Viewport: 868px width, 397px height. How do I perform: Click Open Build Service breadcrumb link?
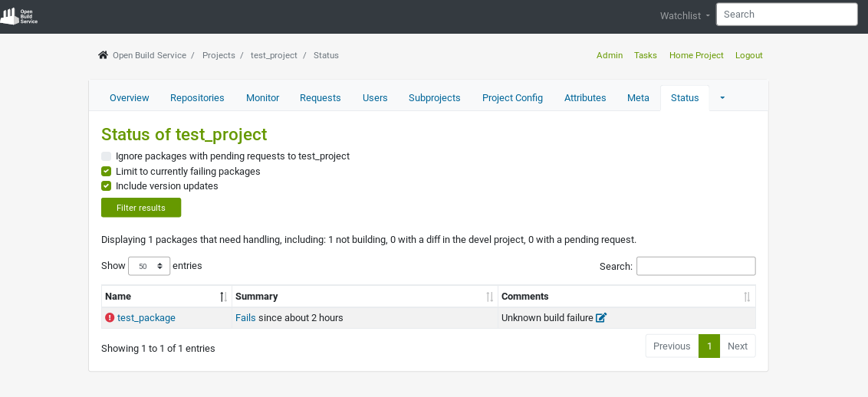(150, 55)
